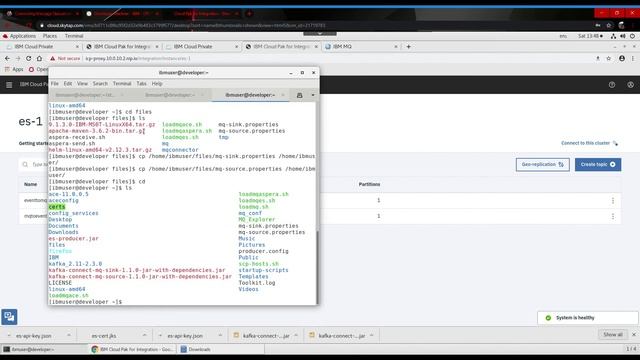The height and width of the screenshot is (360, 640).
Task: Click the inner browser back arrow
Action: click(x=7, y=58)
